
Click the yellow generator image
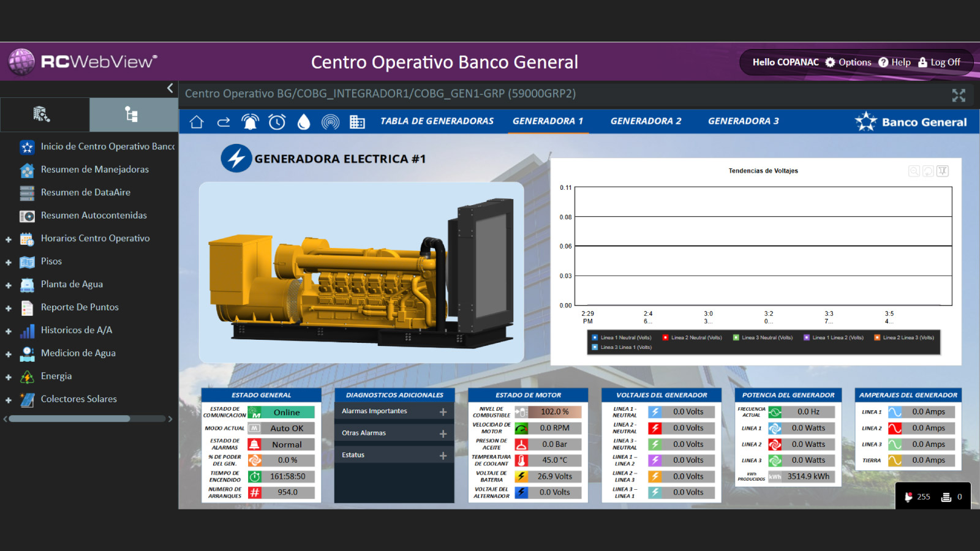(361, 274)
